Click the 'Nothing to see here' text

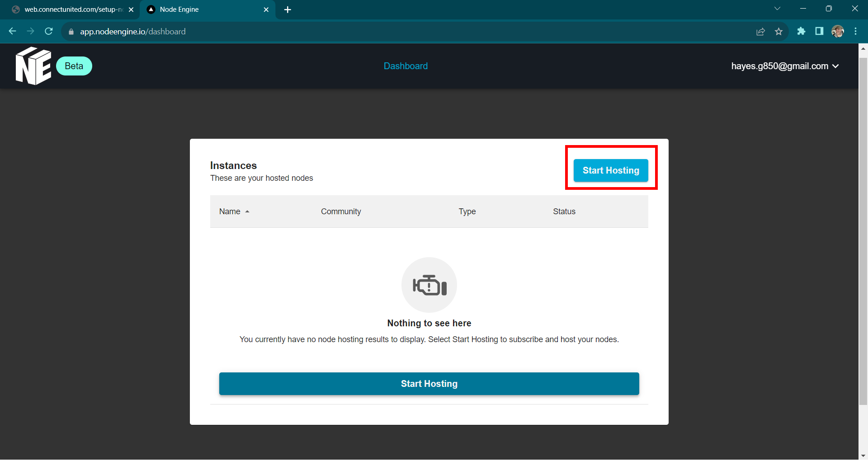(429, 323)
